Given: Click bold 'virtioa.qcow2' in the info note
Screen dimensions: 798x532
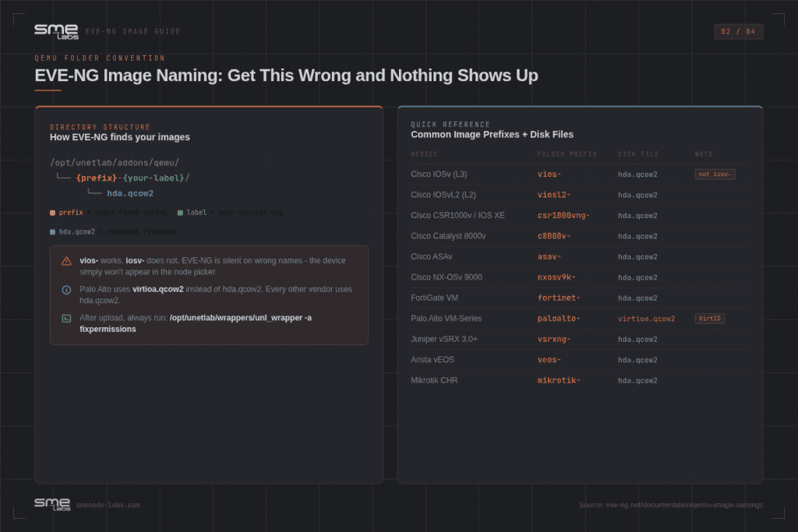Looking at the screenshot, I should [x=157, y=289].
